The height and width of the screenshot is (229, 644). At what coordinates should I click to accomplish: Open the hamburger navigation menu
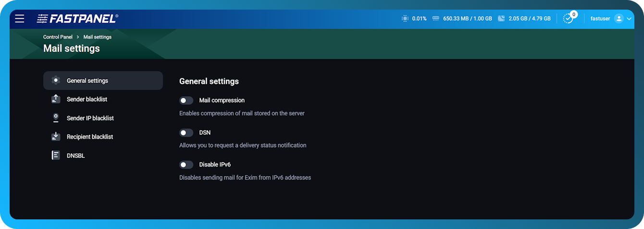[19, 19]
